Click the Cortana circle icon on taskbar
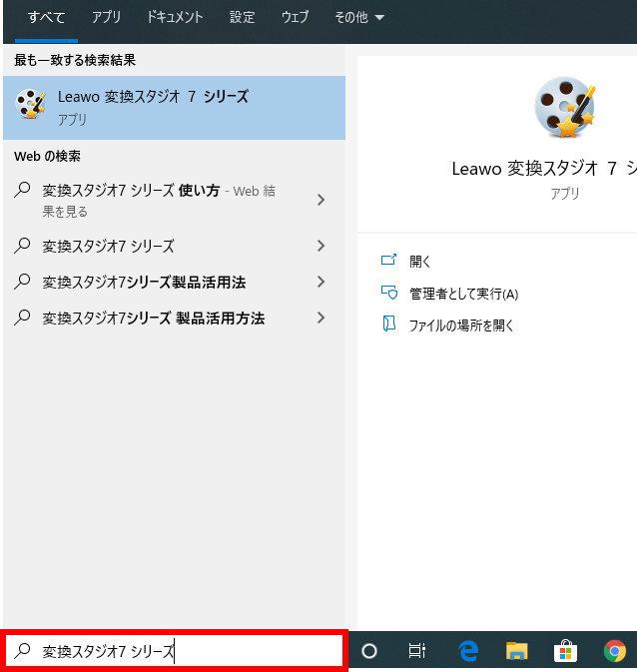Image resolution: width=637 pixels, height=672 pixels. (x=369, y=651)
